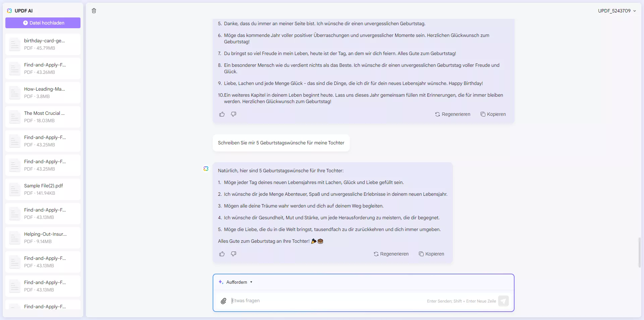Click wish 5 'Danke, dass du immer an meiner Seite'
This screenshot has width=644, height=320.
coord(324,24)
